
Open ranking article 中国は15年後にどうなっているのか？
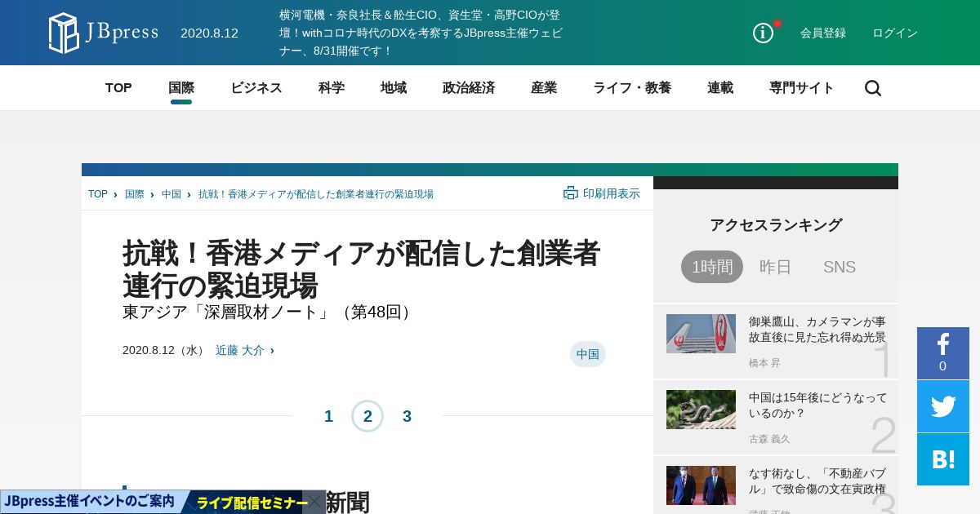click(817, 405)
